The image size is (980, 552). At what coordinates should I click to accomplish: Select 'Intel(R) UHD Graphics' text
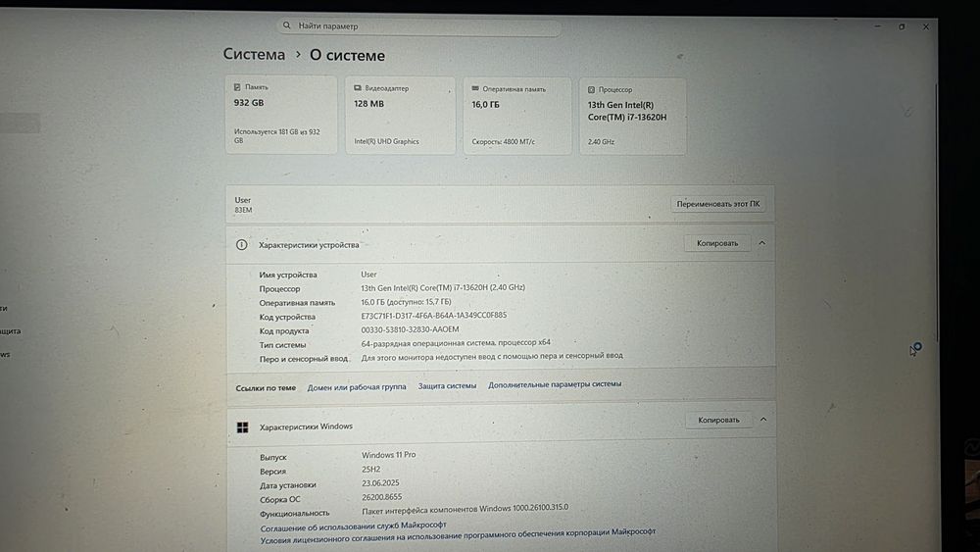click(x=386, y=141)
